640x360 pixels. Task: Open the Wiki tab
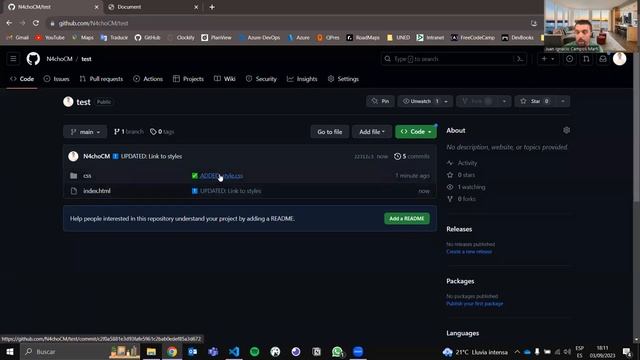click(225, 79)
